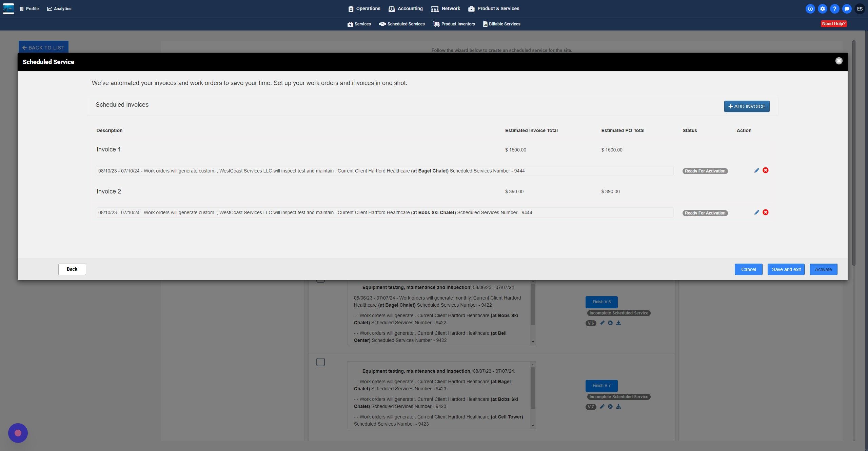Click the Add Invoice button
Viewport: 868px width, 451px height.
(x=747, y=106)
